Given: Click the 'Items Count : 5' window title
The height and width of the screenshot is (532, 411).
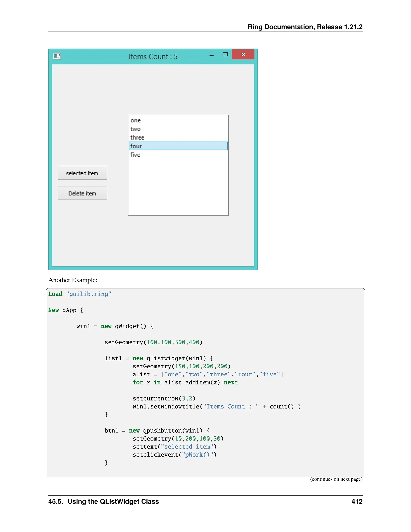Looking at the screenshot, I should tap(153, 57).
